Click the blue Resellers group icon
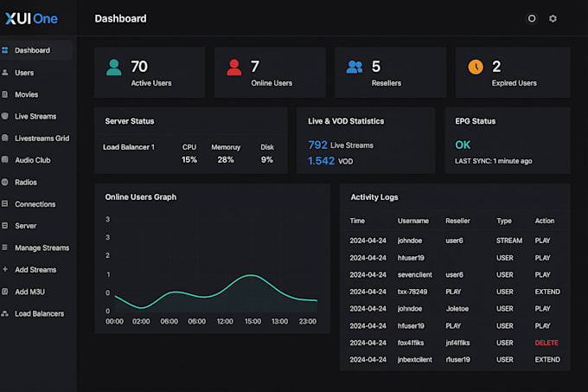588x392 pixels. (x=355, y=67)
